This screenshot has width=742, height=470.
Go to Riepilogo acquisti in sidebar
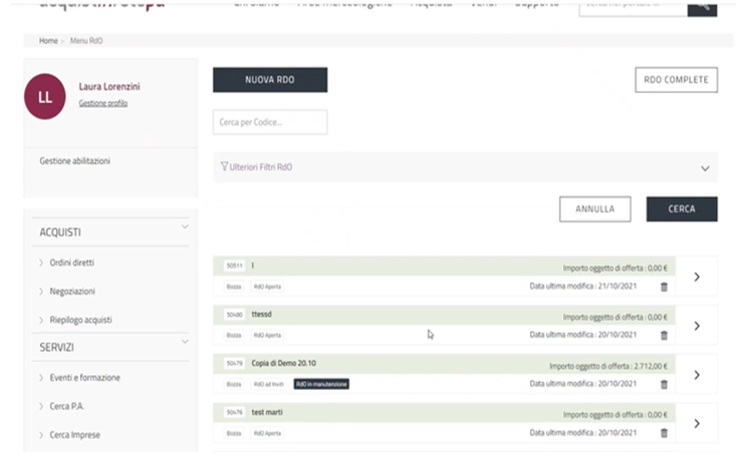[x=80, y=320]
